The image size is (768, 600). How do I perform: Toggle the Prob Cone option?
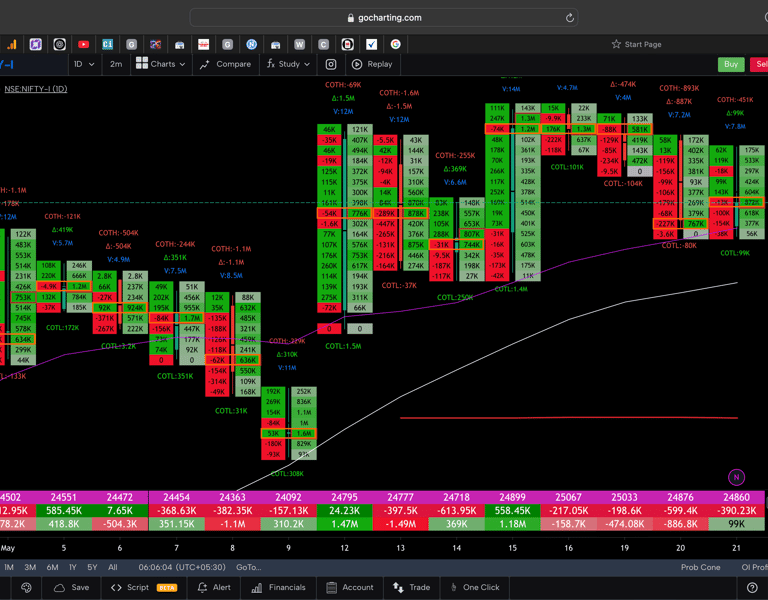pyautogui.click(x=700, y=567)
